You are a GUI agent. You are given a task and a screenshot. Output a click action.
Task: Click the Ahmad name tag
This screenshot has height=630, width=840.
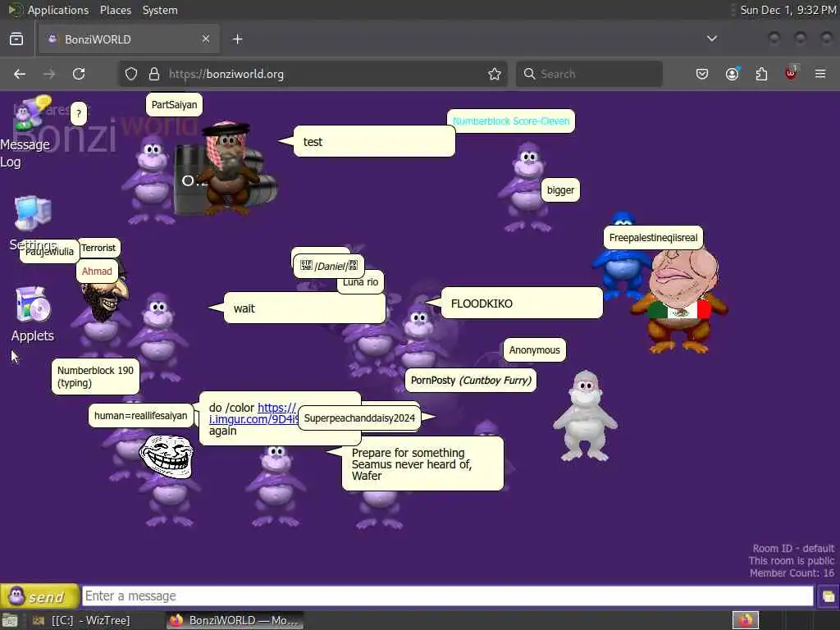97,271
